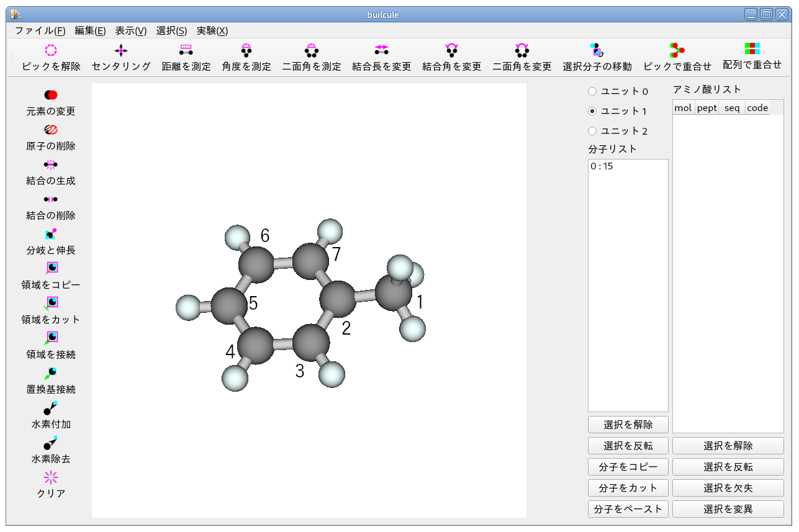Select the ピックを解除 (unpick) tool icon
This screenshot has width=799, height=532.
coord(51,50)
